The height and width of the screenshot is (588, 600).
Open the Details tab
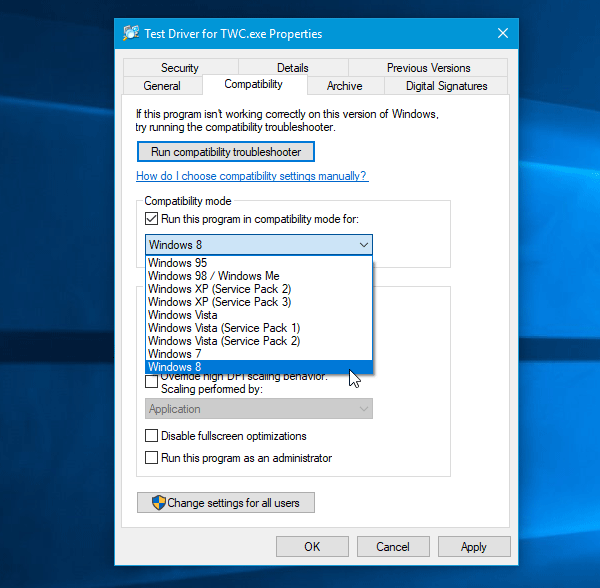pos(293,68)
